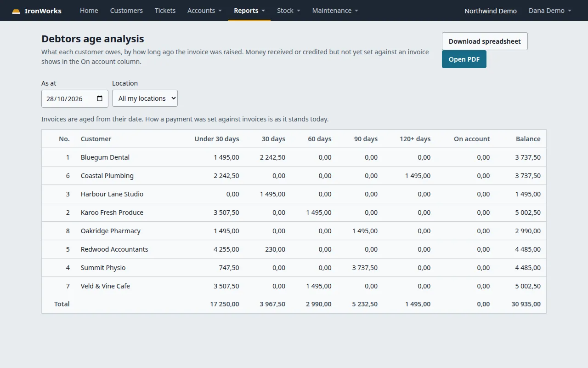Click the 60 days column header
Screen dimensions: 588x368
pyautogui.click(x=320, y=139)
